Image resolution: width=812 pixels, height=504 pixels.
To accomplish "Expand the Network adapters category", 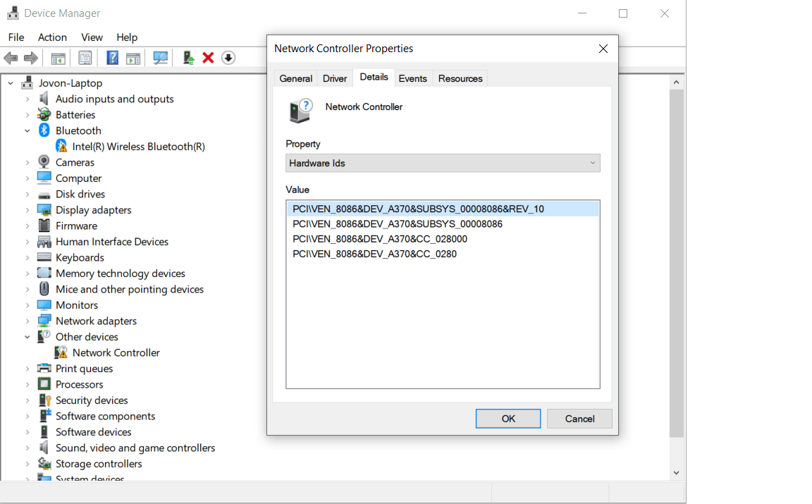I will pos(27,321).
